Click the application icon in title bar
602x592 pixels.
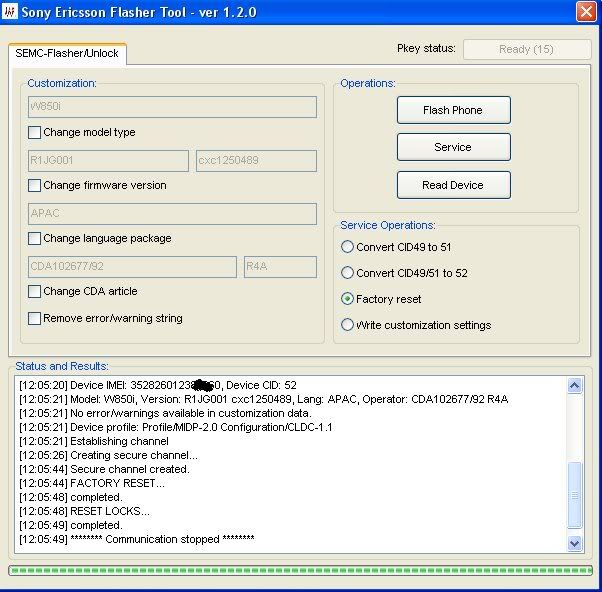[x=10, y=12]
